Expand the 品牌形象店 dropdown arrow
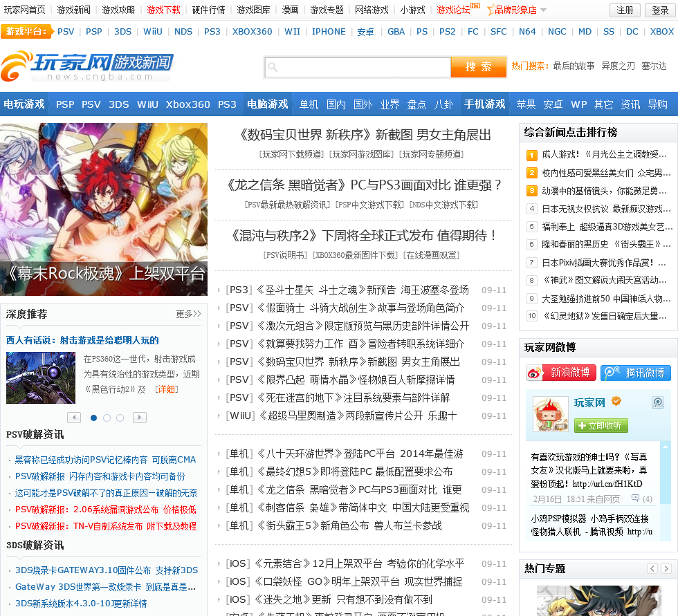The height and width of the screenshot is (616, 678). click(x=544, y=10)
